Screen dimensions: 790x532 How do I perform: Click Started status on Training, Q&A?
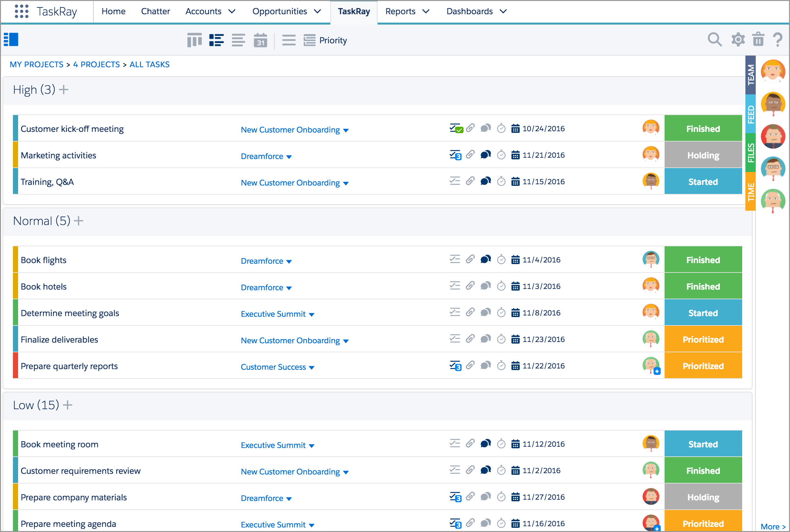coord(703,181)
